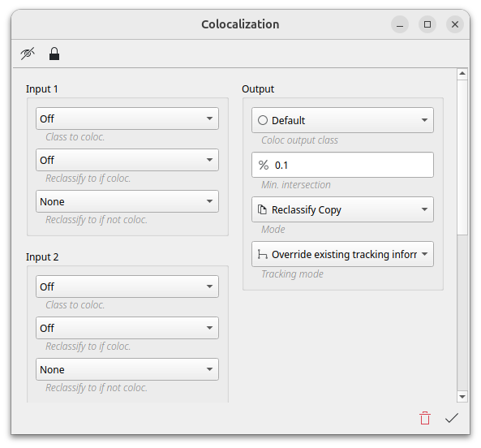Click the lock icon in toolbar
The image size is (481, 448).
(x=54, y=54)
